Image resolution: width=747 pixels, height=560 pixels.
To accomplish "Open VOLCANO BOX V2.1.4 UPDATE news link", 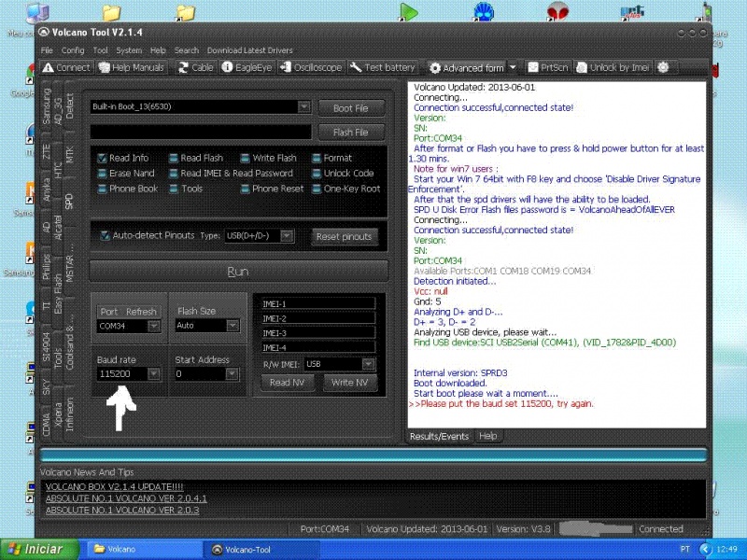I will (114, 486).
